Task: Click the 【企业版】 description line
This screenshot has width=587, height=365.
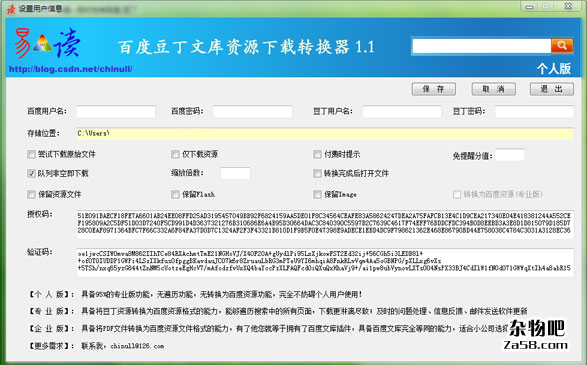Action: [268, 329]
